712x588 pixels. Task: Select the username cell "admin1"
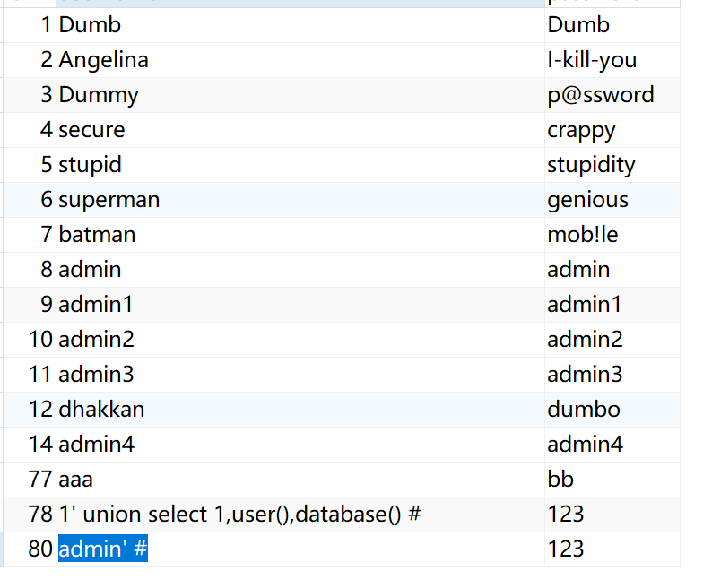pyautogui.click(x=300, y=305)
